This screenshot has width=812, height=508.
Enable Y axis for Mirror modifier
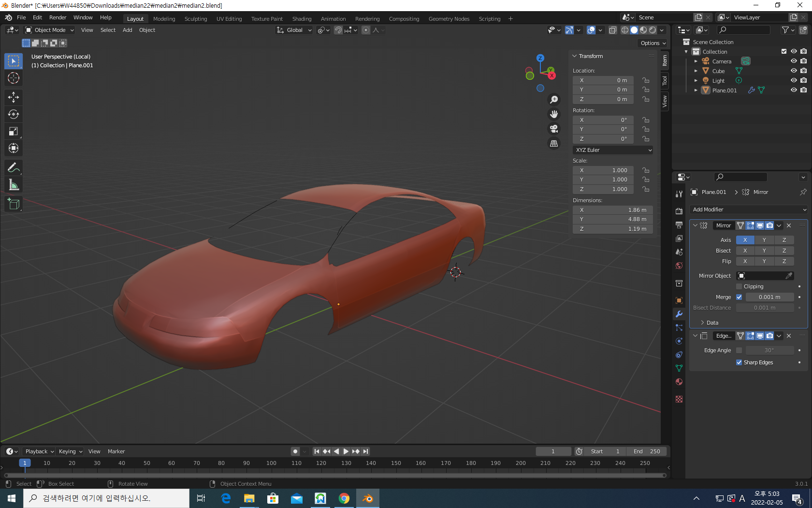[x=764, y=240]
